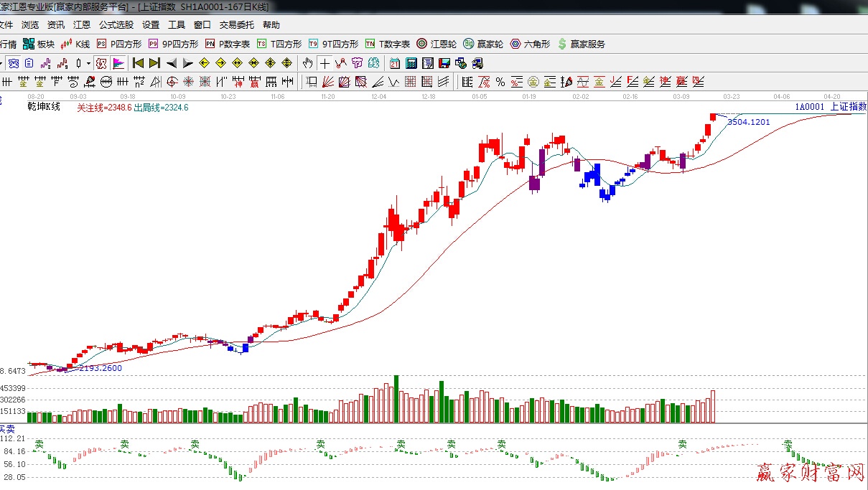Click the latest red volume bar
This screenshot has height=490, width=868.
[713, 406]
